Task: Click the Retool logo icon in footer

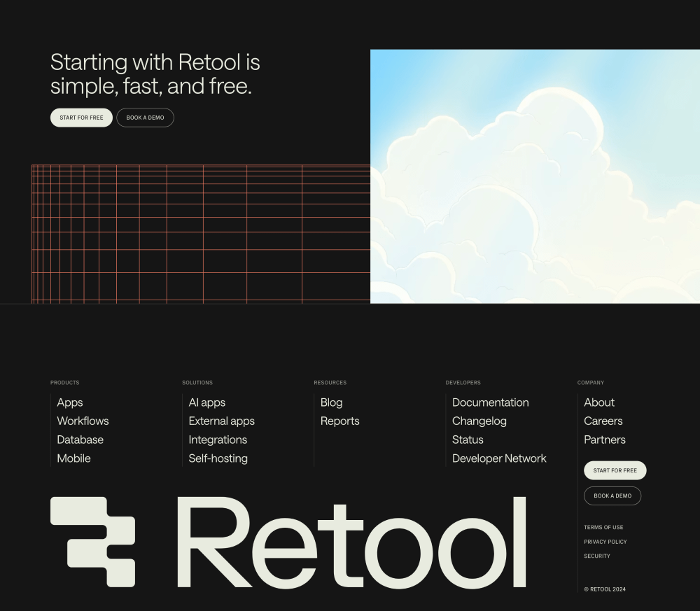Action: pyautogui.click(x=92, y=542)
